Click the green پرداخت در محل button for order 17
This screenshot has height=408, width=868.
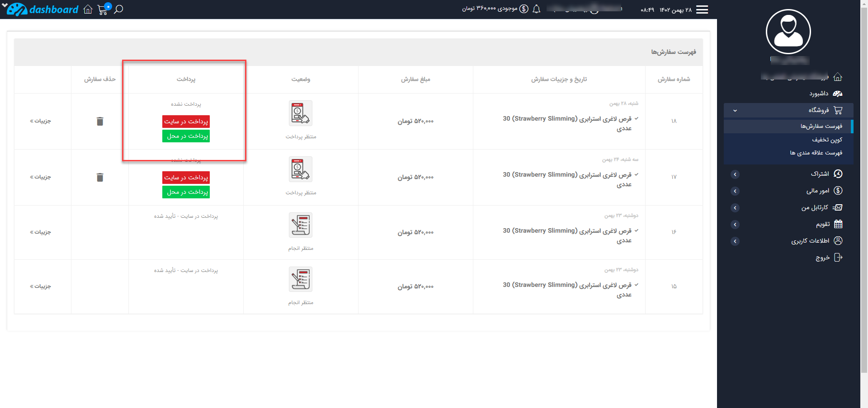point(186,192)
